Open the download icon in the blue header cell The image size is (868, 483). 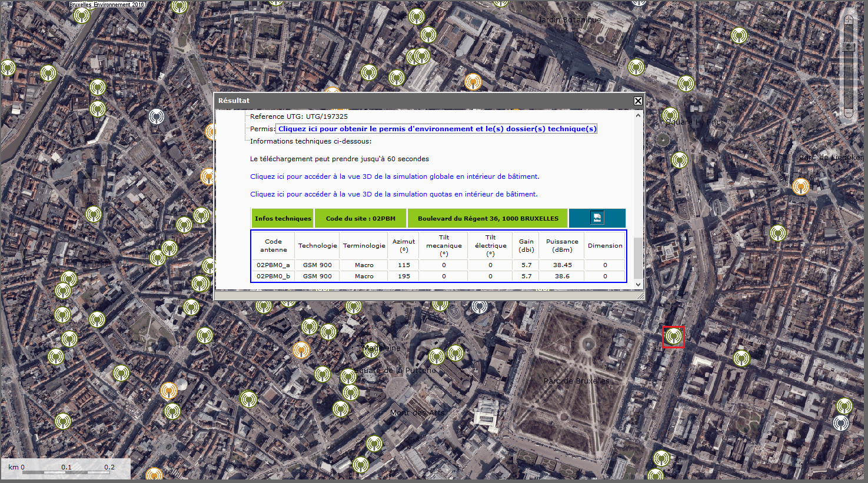(597, 218)
